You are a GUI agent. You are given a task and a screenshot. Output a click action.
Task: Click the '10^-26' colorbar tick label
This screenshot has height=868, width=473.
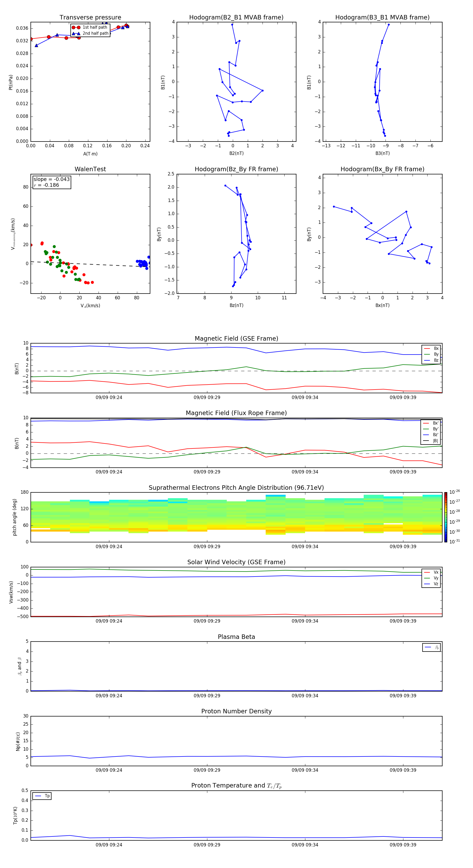[x=455, y=492]
